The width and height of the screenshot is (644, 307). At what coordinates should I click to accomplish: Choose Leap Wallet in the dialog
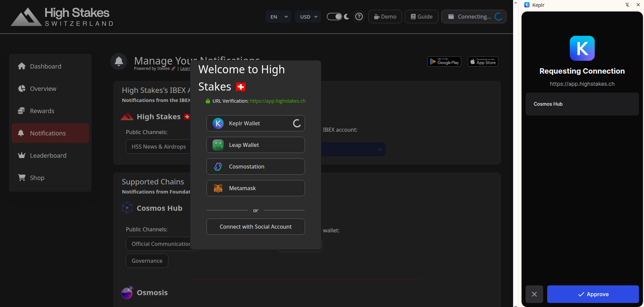tap(256, 145)
